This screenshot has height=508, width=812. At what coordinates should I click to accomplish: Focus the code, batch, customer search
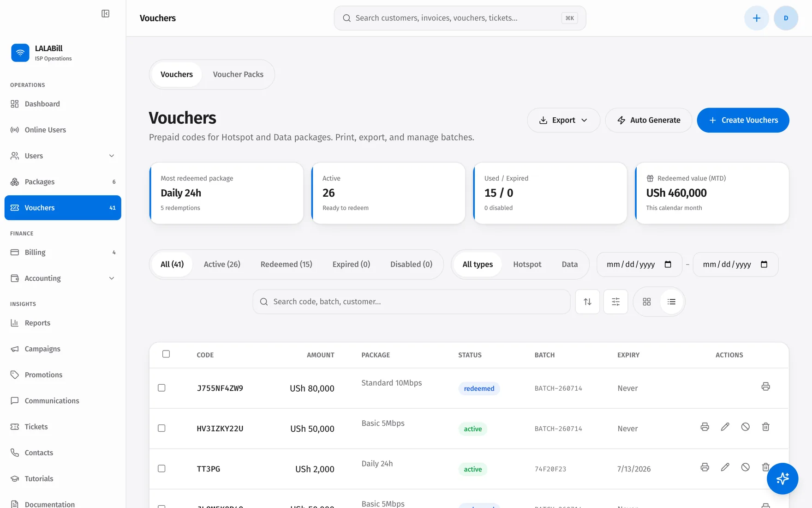pos(412,302)
